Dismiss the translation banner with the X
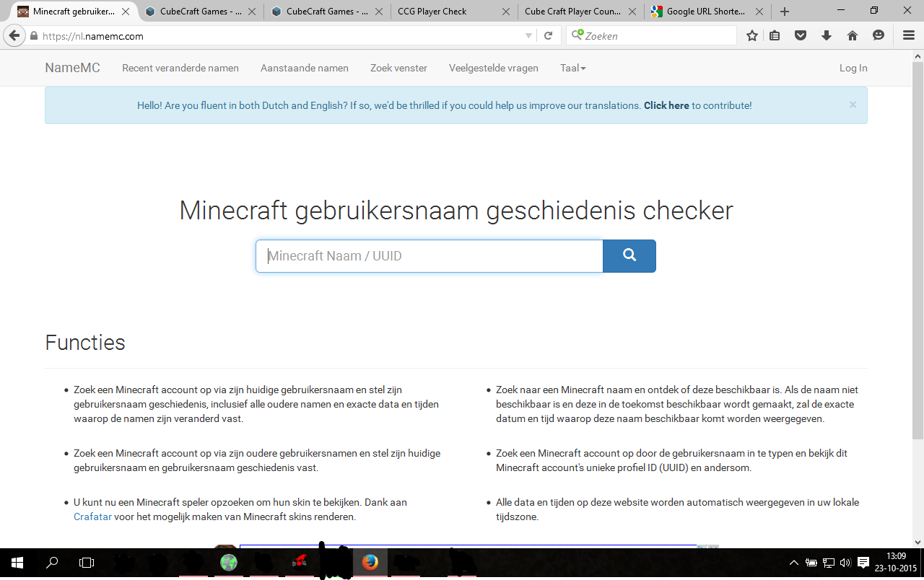 [x=853, y=105]
